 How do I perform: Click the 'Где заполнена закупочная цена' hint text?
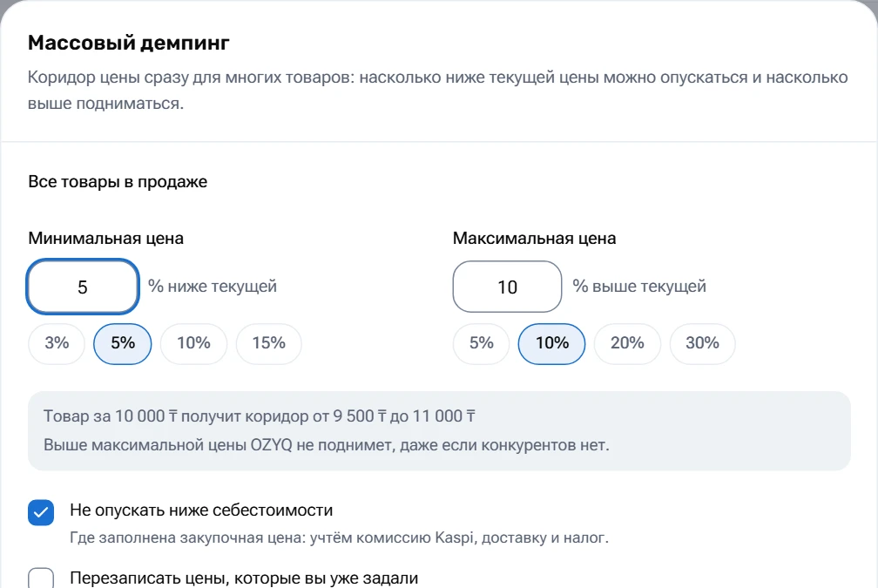[x=339, y=538]
